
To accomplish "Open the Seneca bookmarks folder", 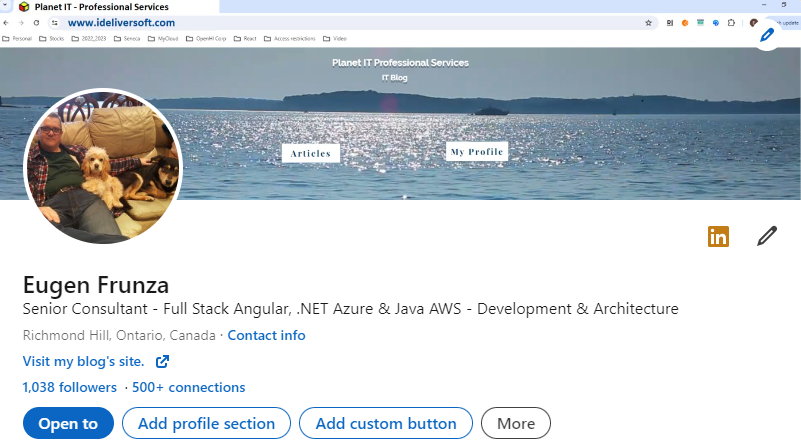I will [127, 39].
